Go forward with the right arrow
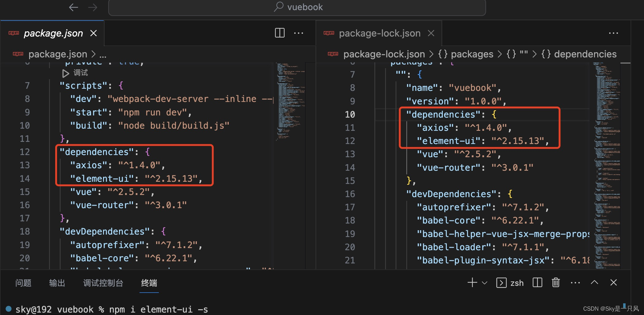This screenshot has width=644, height=315. (93, 7)
